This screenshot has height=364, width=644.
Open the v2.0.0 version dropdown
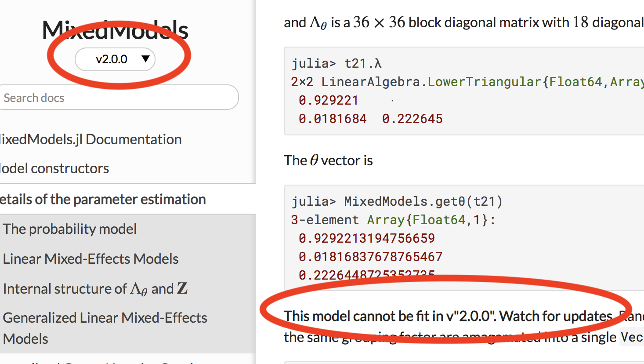[x=115, y=59]
